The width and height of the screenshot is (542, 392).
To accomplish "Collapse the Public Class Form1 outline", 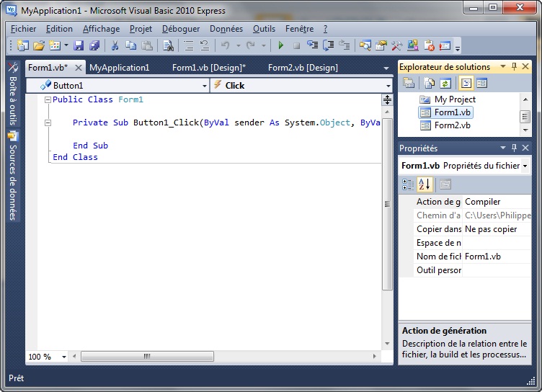I will coord(48,100).
